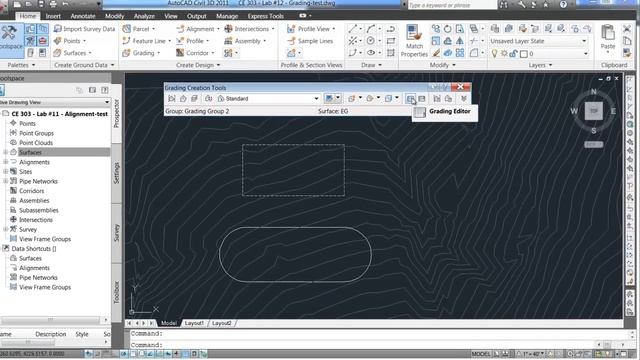Select Surfaces under the drawing node

pos(30,152)
